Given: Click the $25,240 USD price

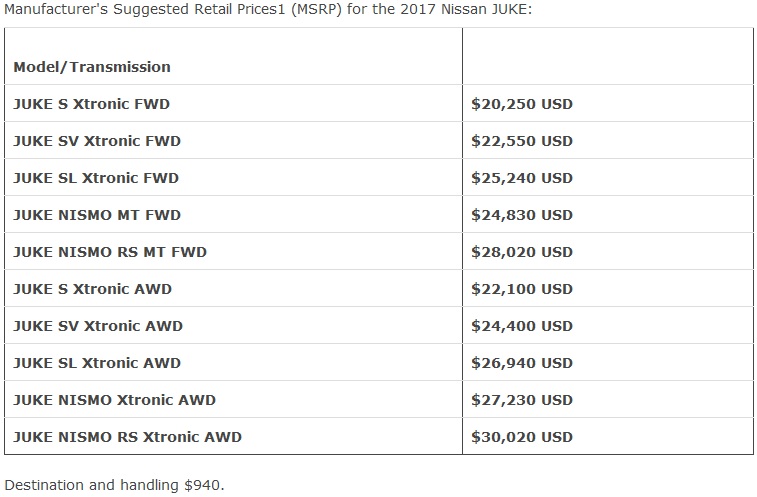Looking at the screenshot, I should [522, 178].
